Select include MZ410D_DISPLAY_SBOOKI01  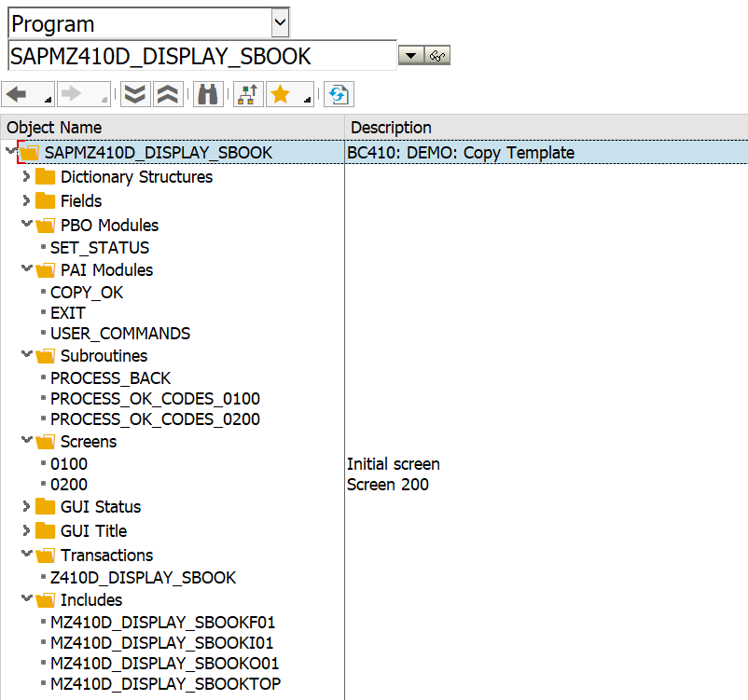[x=161, y=643]
